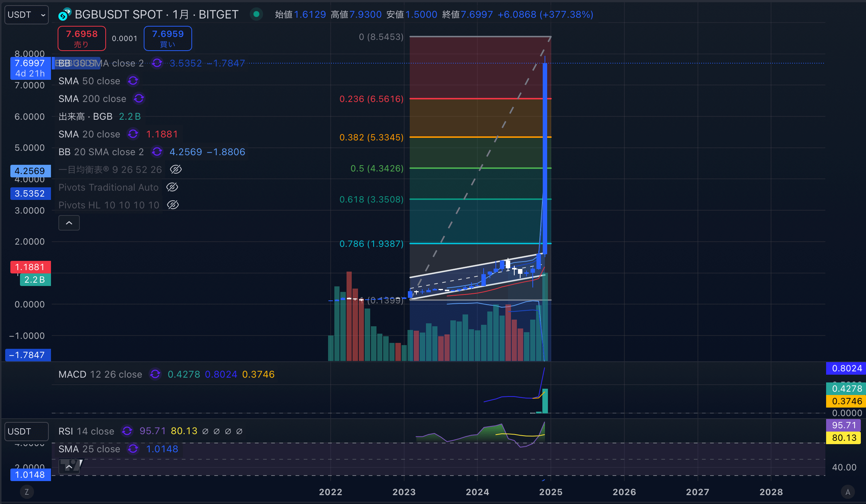Click the RSI 14 close refresh icon
Screen dimensions: 866x504
127,431
